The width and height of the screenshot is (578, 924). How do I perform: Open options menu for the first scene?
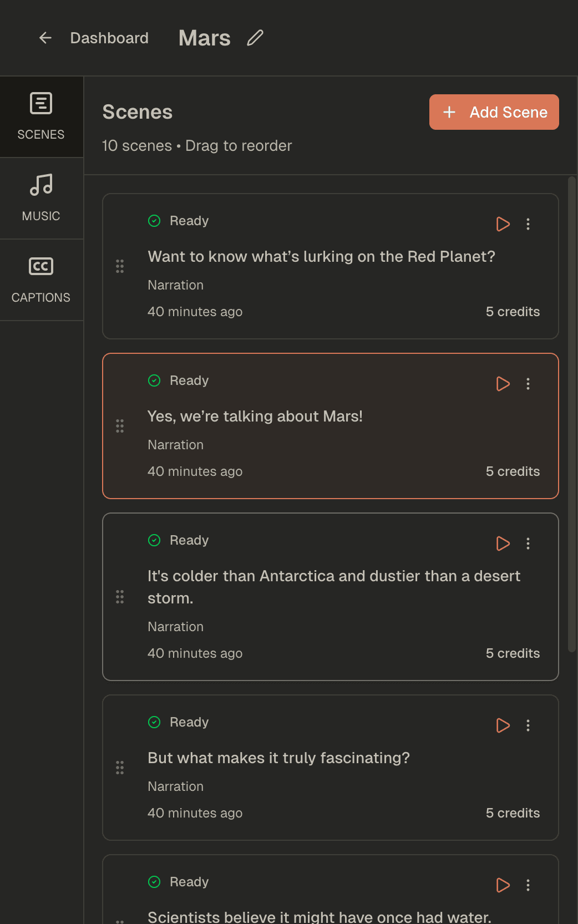528,224
